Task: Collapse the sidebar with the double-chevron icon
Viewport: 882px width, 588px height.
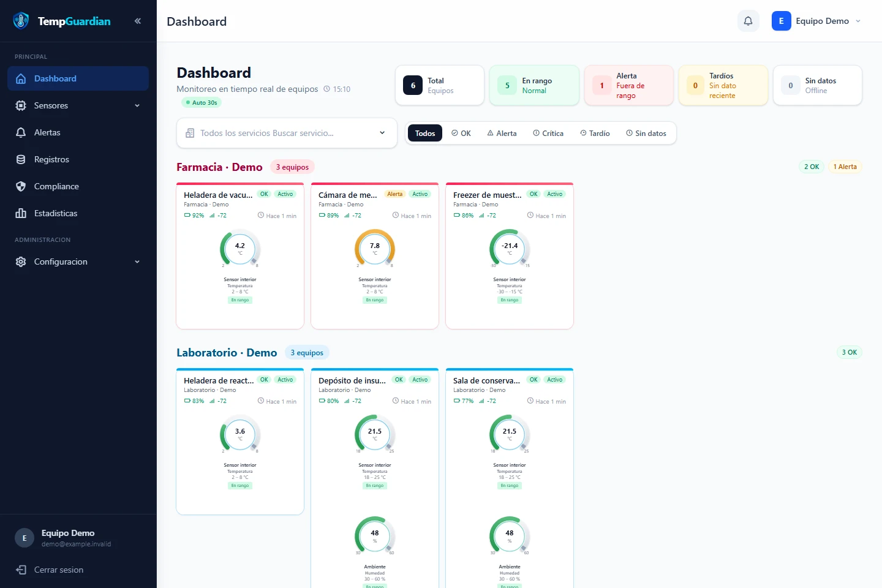Action: (x=138, y=21)
